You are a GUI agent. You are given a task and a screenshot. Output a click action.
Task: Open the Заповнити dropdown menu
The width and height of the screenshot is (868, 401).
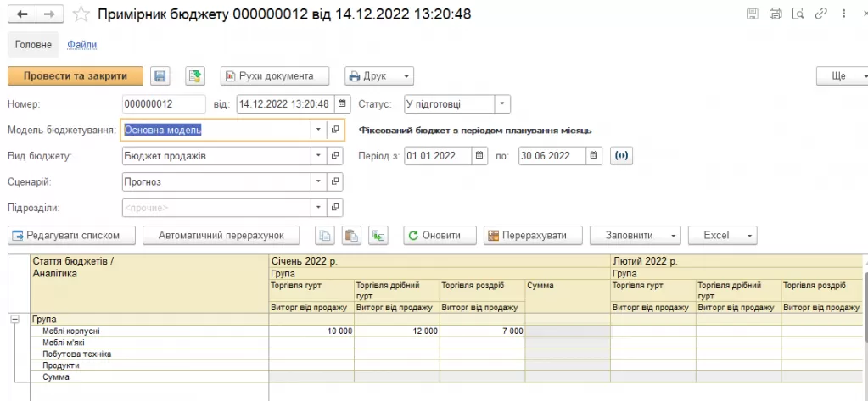click(635, 235)
